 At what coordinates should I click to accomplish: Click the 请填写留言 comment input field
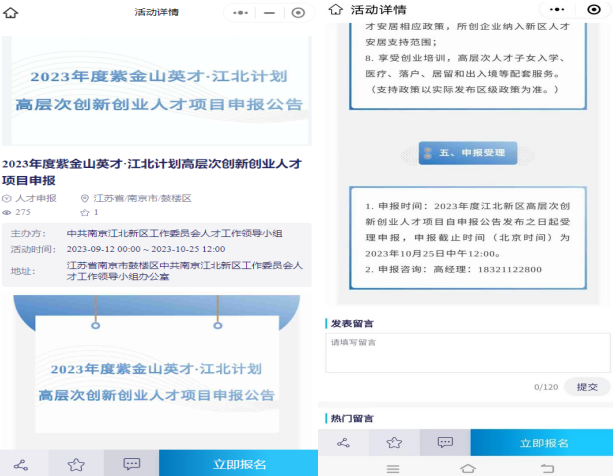(467, 352)
